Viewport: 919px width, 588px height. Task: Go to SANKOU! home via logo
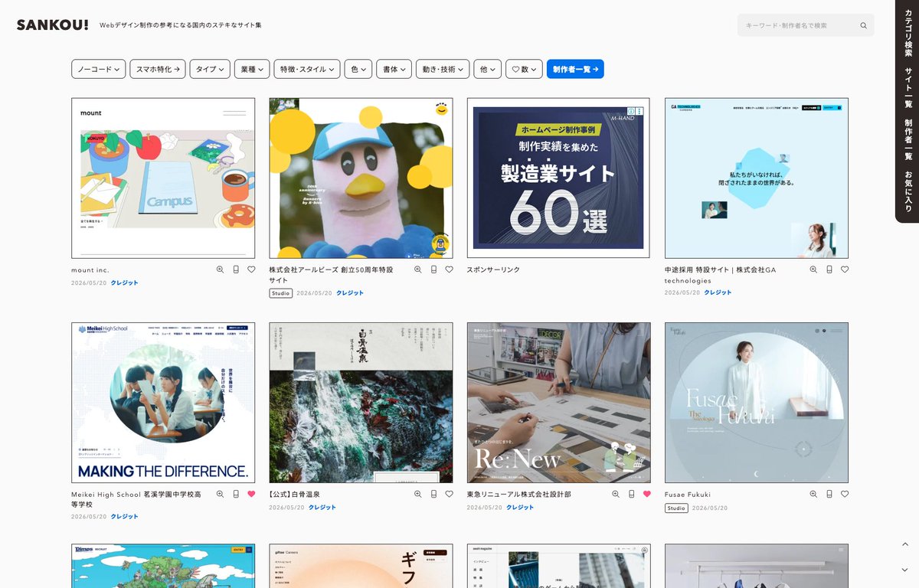(x=53, y=24)
